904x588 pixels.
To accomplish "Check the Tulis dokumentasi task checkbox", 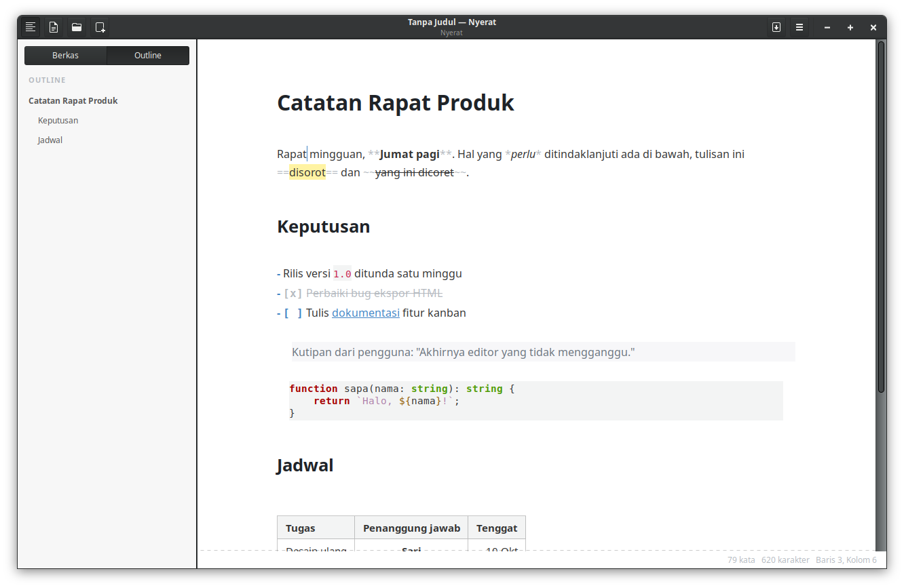I will (x=293, y=313).
